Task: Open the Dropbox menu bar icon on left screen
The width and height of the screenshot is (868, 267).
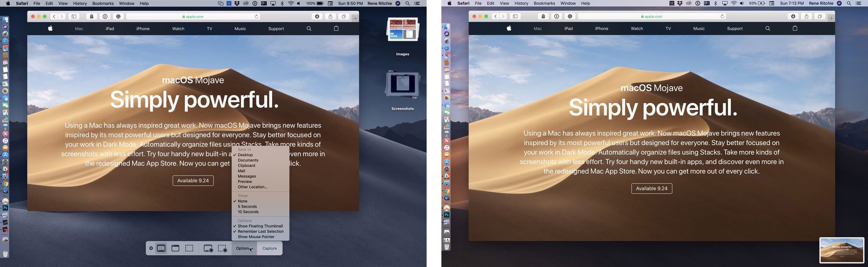Action: coord(237,3)
